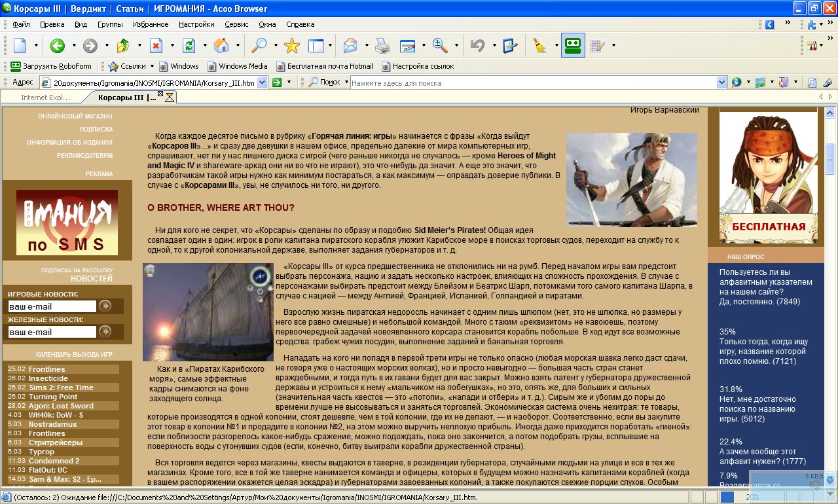The width and height of the screenshot is (838, 504).
Task: Refresh the page with green arrows icon
Action: click(189, 46)
